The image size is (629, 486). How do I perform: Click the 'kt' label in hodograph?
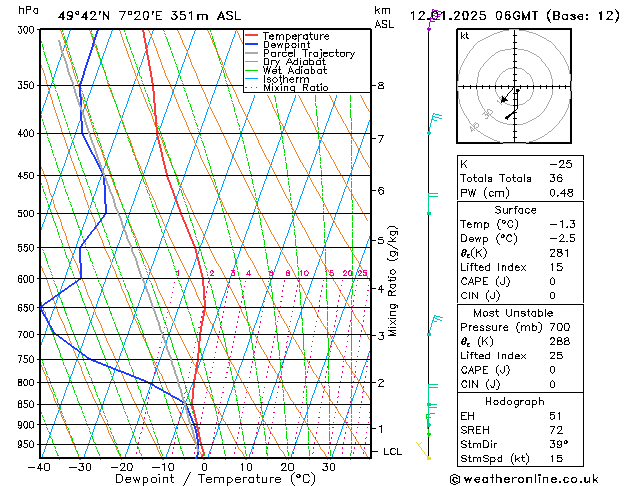(464, 35)
